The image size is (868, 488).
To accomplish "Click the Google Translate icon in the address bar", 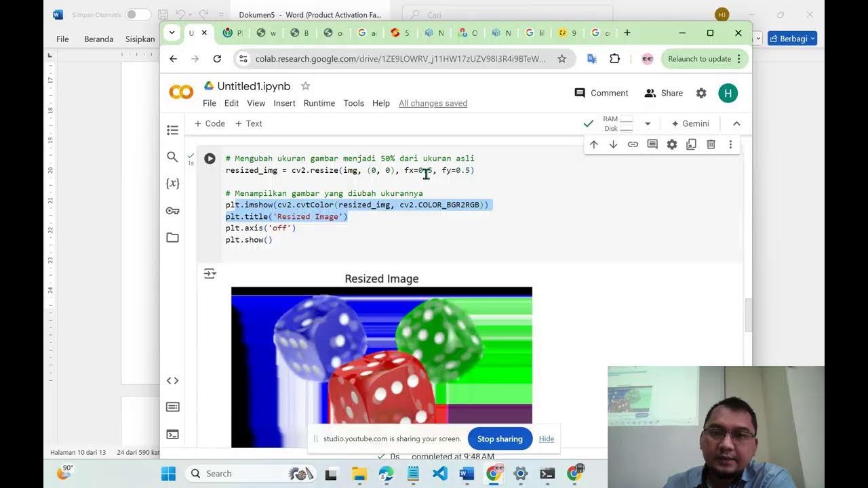I will point(591,59).
